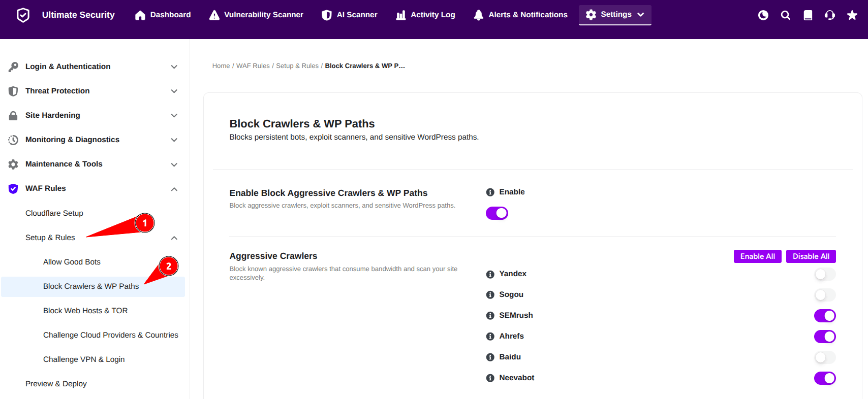
Task: Go to Setup & Rules breadcrumb link
Action: (297, 66)
